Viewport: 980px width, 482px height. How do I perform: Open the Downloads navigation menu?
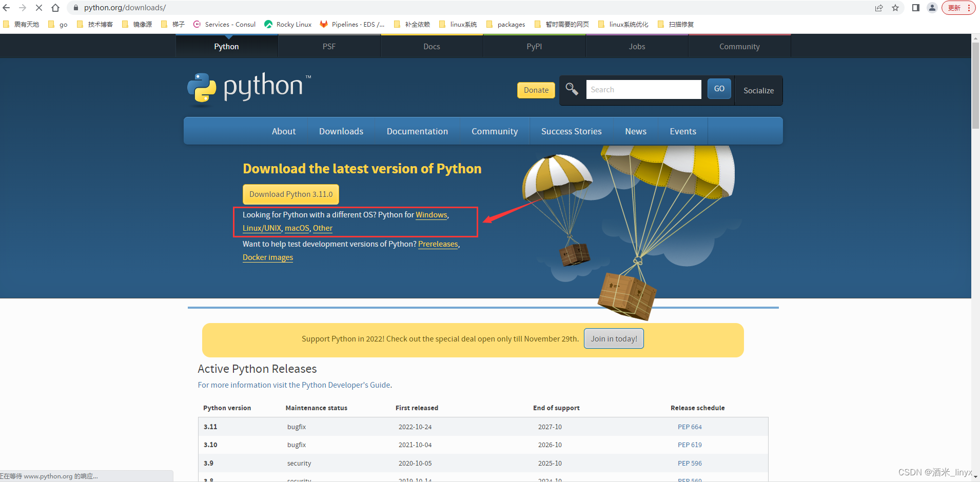click(341, 131)
